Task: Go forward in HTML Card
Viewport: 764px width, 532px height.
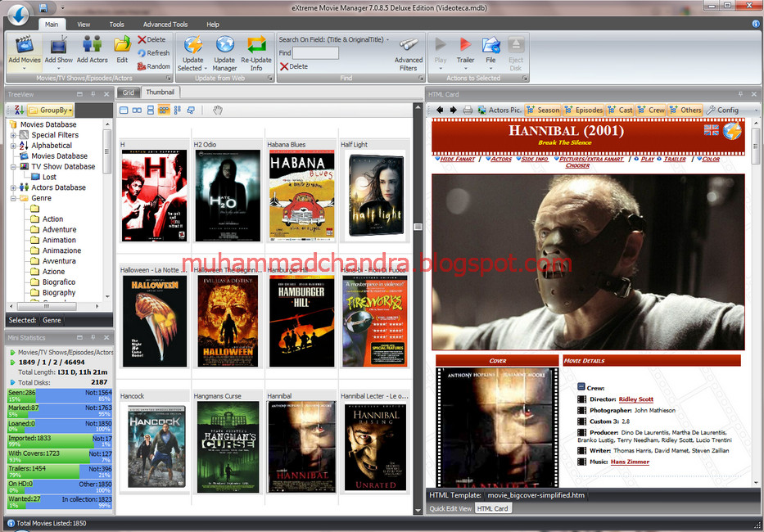Action: click(x=453, y=110)
